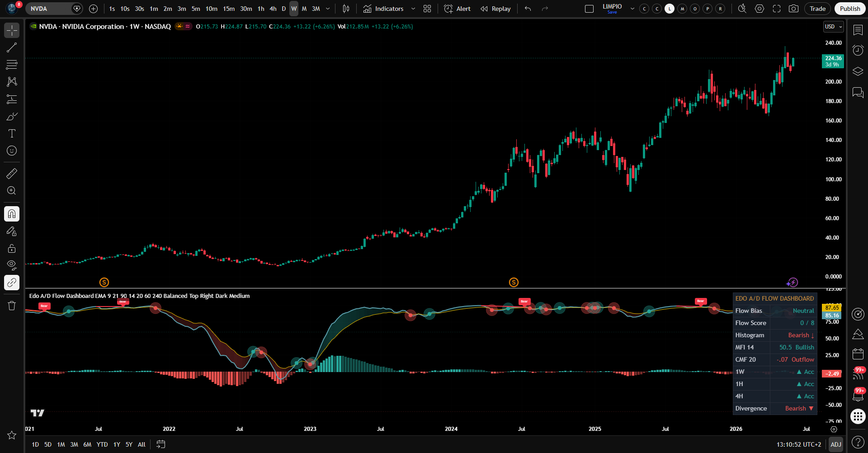Take a chart snapshot with the camera

point(793,9)
